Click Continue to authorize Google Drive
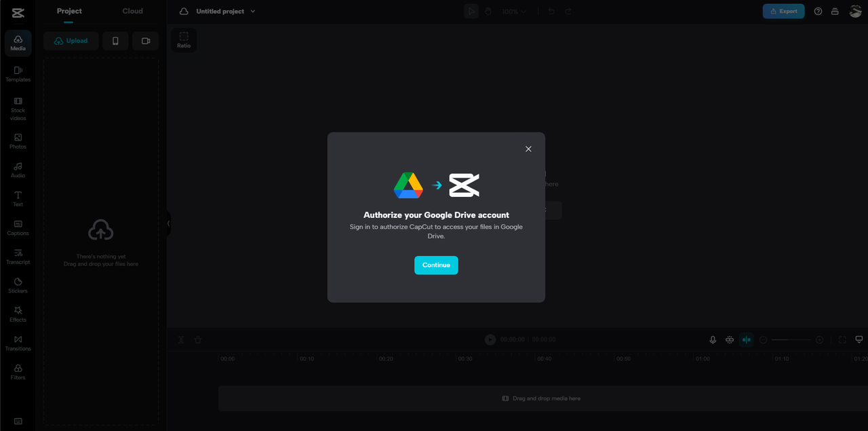Viewport: 868px width, 431px height. tap(436, 265)
